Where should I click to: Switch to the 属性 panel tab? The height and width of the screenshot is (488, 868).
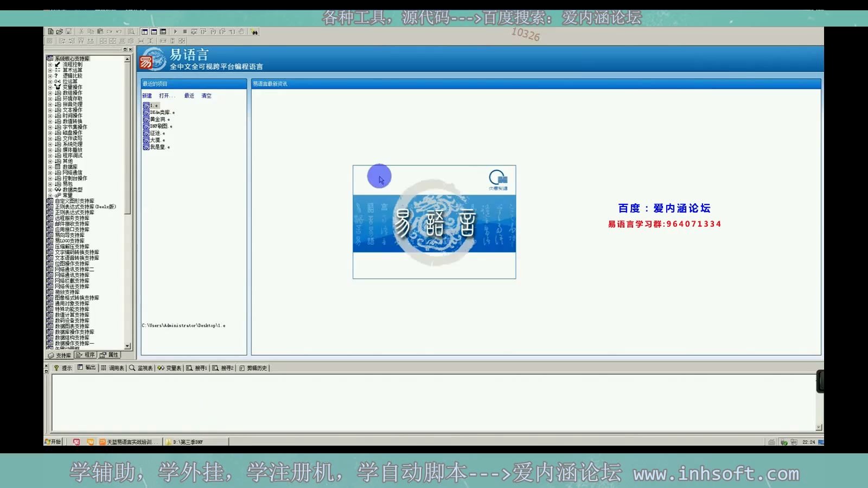[x=109, y=355]
